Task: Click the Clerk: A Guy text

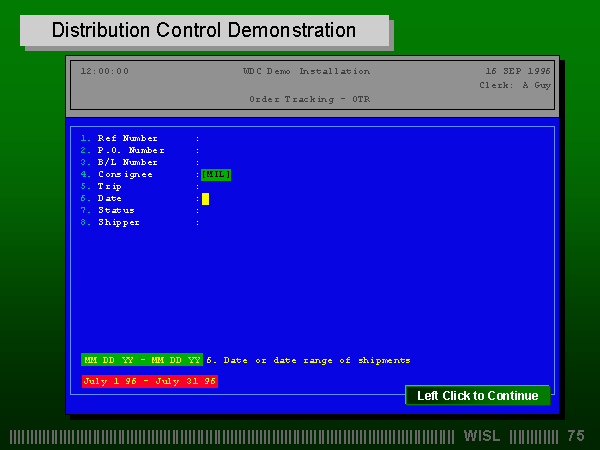Action: (515, 85)
